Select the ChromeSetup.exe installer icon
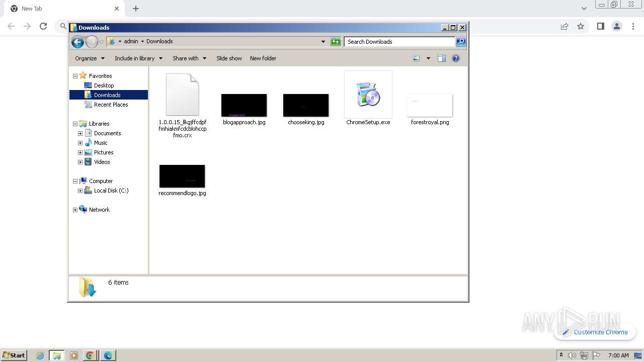Viewport: 644px width, 362px height. [368, 95]
